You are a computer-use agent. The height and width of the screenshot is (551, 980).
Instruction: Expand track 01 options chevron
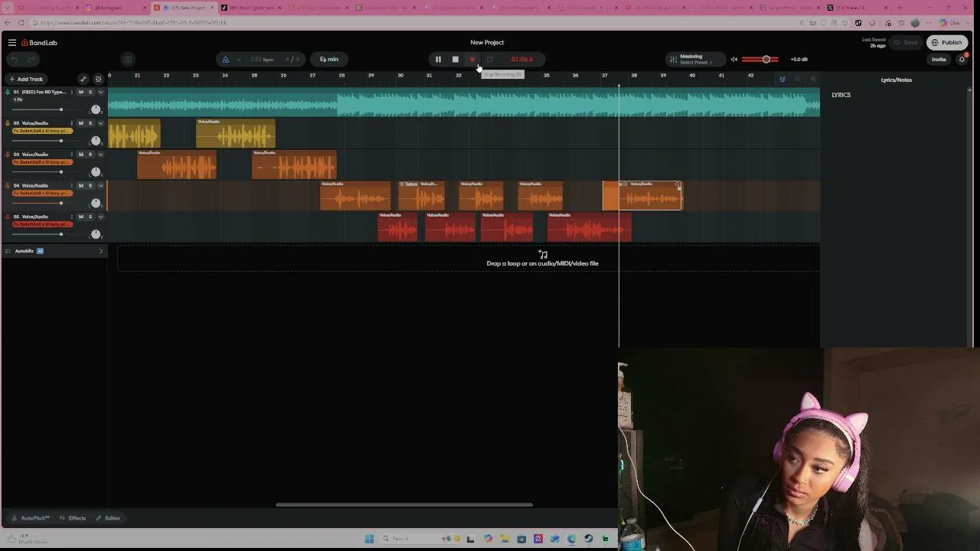point(100,92)
